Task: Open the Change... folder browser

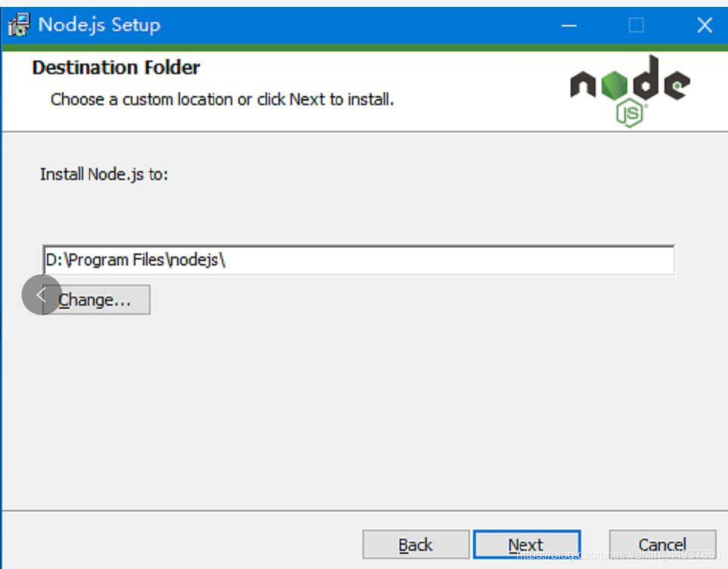Action: 96,300
